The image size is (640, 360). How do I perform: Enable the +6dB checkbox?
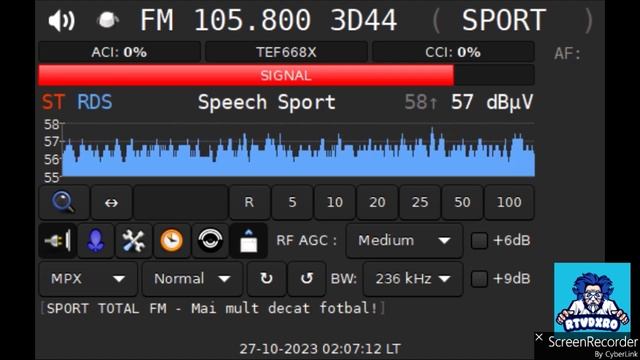(479, 240)
